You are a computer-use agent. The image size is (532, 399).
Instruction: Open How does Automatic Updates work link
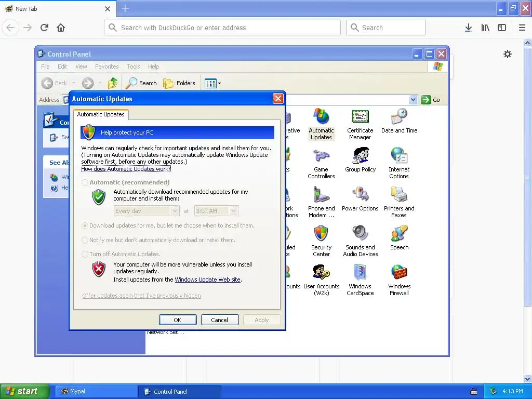[x=126, y=169]
